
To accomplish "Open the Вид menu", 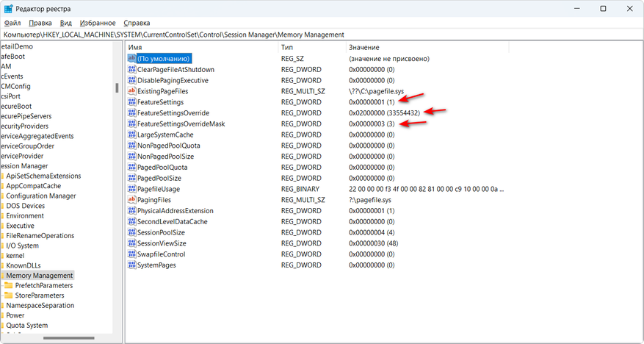I will [65, 23].
